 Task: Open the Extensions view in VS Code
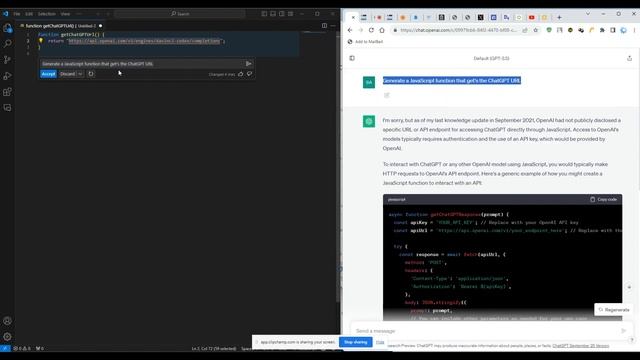coord(7,92)
